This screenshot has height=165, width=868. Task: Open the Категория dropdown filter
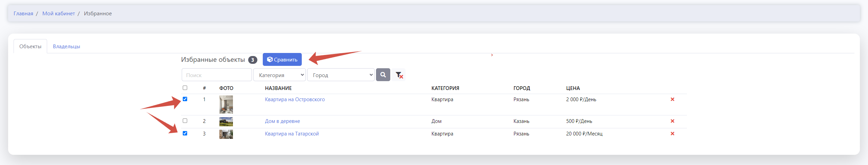[279, 75]
